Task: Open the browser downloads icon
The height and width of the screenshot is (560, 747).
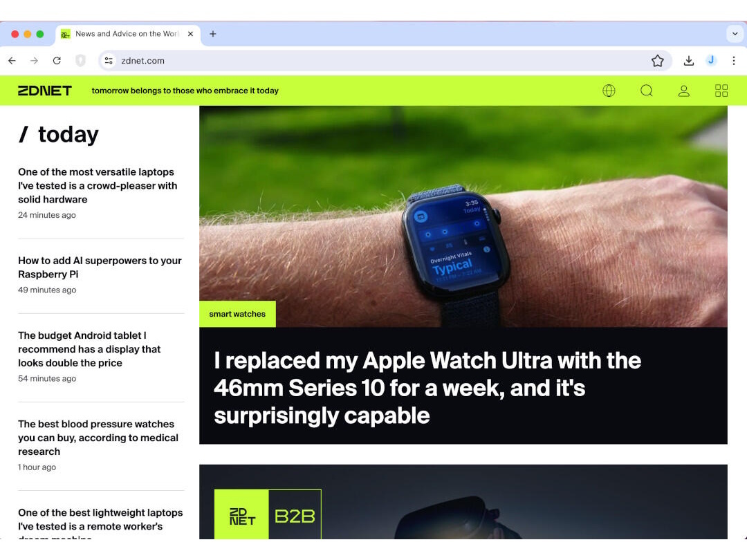Action: point(688,61)
